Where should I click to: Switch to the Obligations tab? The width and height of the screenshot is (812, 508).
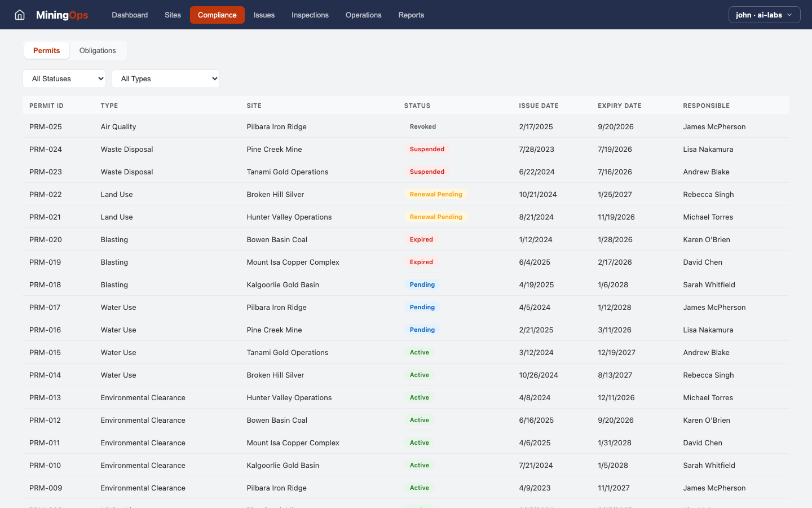coord(97,50)
